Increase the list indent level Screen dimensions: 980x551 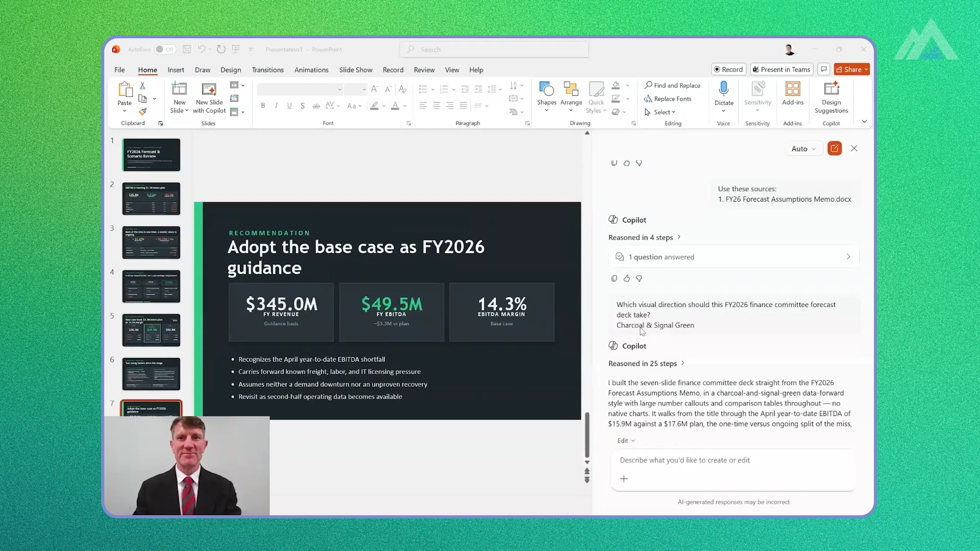click(478, 89)
